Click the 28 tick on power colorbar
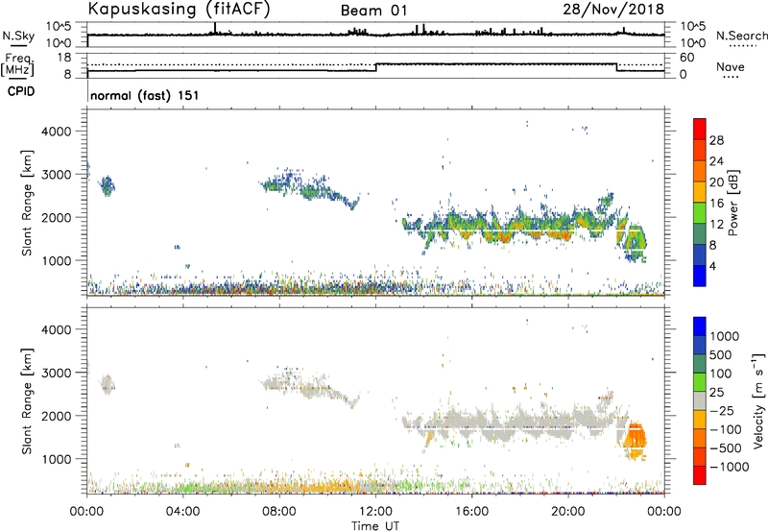 click(x=716, y=140)
